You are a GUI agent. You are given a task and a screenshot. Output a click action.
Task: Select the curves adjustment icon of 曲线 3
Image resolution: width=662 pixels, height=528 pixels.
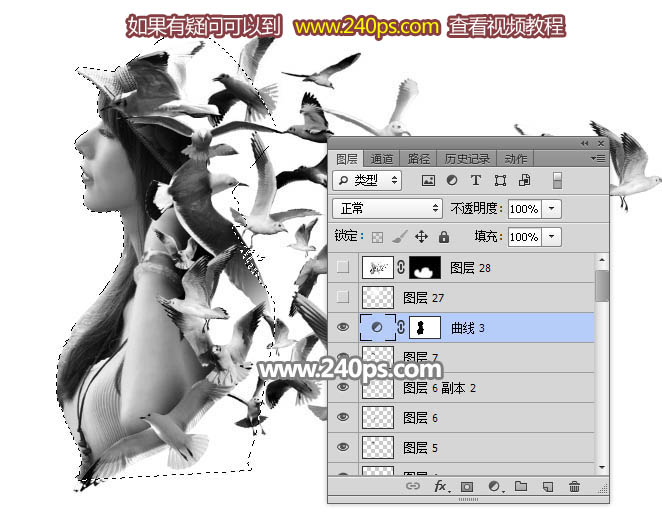377,327
